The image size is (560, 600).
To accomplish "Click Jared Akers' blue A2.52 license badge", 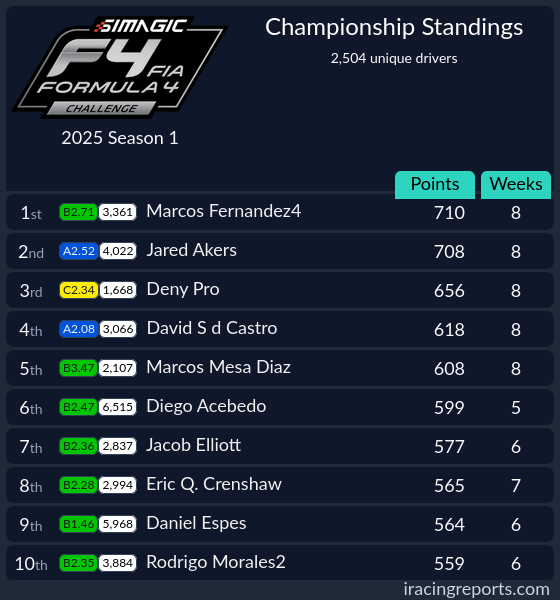I will click(x=79, y=251).
